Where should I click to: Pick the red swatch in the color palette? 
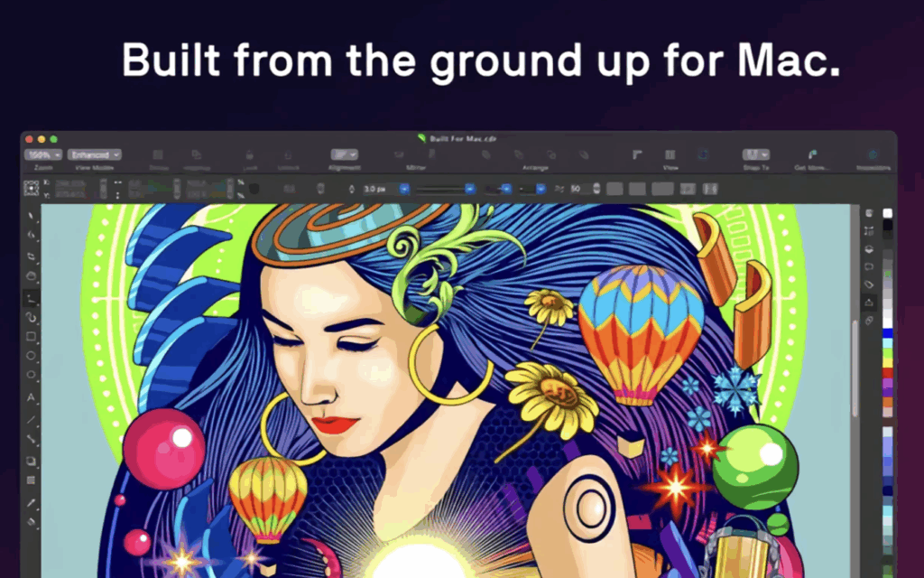[888, 373]
